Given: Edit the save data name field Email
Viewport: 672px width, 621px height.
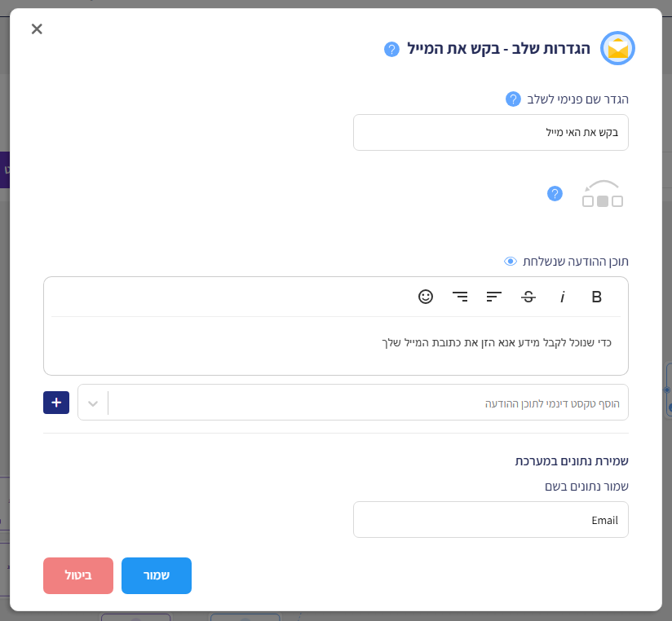Looking at the screenshot, I should coord(491,519).
